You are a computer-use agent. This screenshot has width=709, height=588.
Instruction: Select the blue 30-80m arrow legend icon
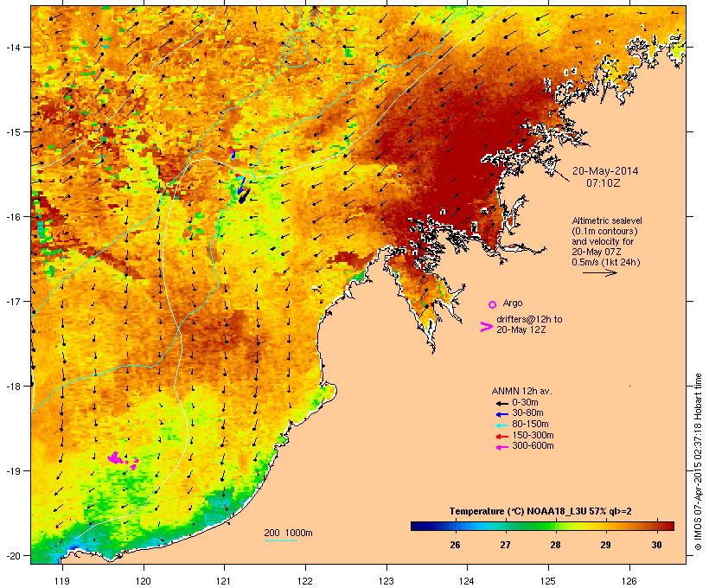tap(501, 414)
